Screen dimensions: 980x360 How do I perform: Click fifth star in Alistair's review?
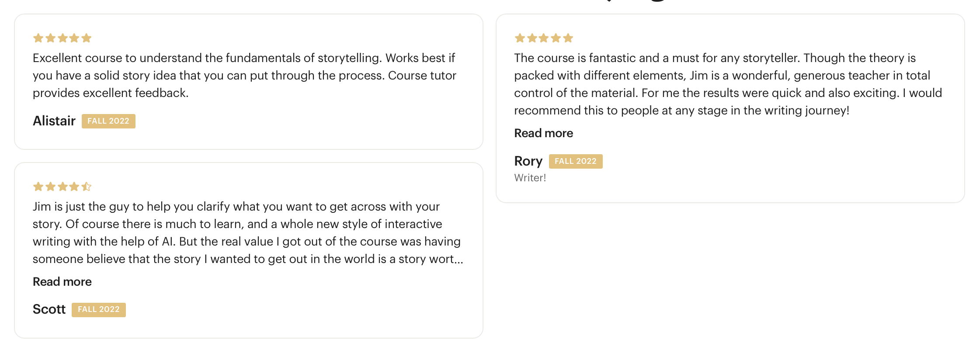[87, 38]
